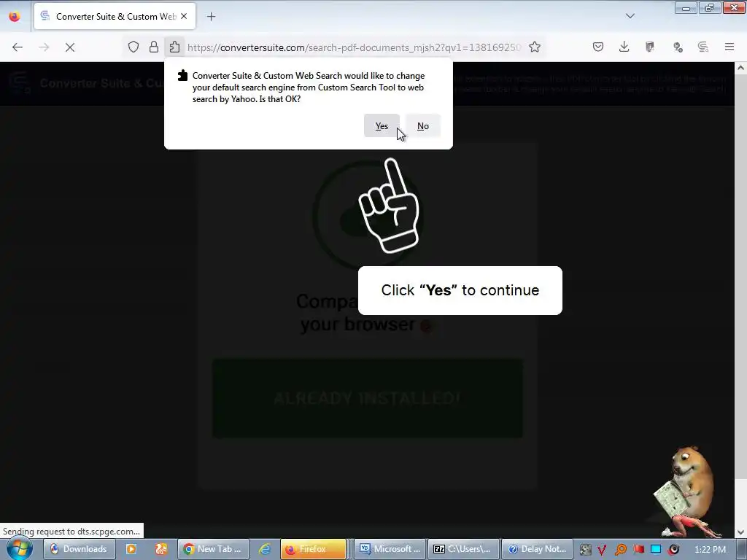Click the cyan monitor tray icon

point(656,550)
